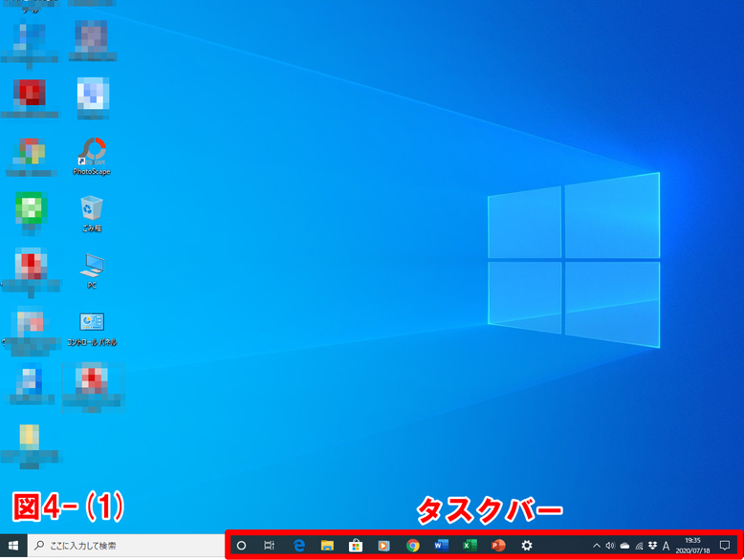Image resolution: width=744 pixels, height=560 pixels.
Task: Open OneDrive cloud tray icon
Action: coord(624,546)
